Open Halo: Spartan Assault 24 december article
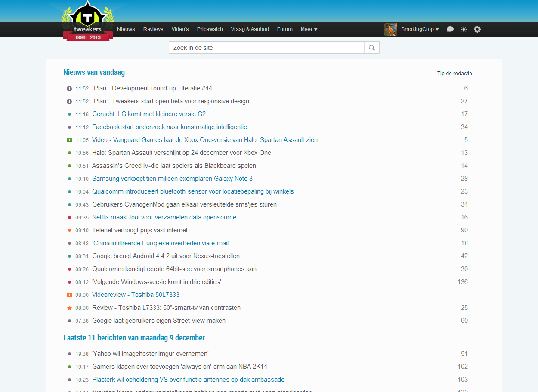 pos(182,153)
